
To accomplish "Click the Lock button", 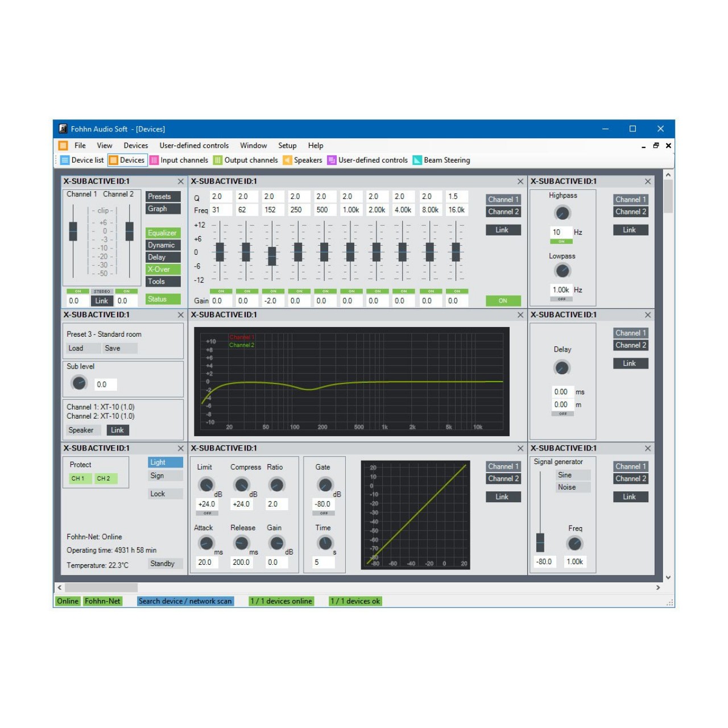I will (166, 494).
